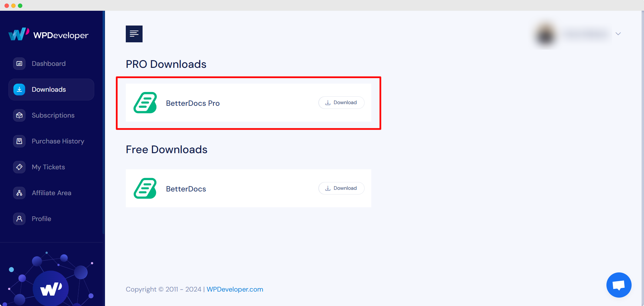Click the Affiliate Area network icon

(x=19, y=193)
